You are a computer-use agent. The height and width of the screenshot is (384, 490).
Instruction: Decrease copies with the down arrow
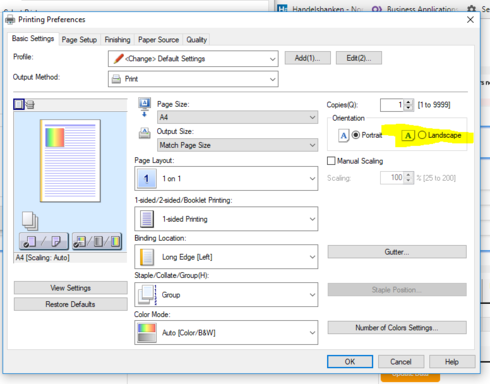(x=409, y=108)
